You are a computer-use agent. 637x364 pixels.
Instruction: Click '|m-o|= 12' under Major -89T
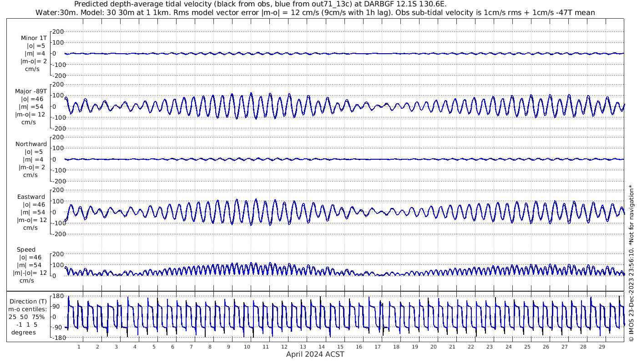coord(30,115)
